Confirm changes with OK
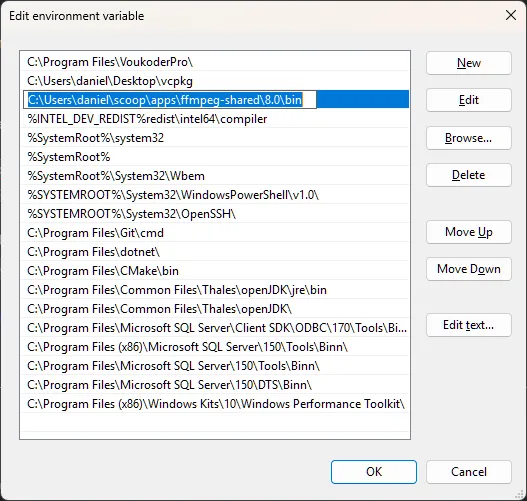The height and width of the screenshot is (501, 527). pyautogui.click(x=374, y=472)
